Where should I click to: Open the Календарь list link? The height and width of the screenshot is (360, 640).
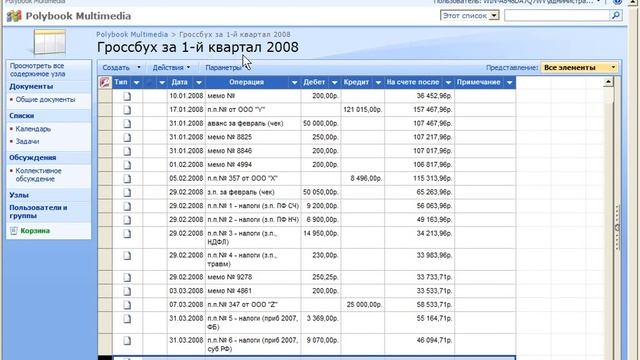point(33,129)
